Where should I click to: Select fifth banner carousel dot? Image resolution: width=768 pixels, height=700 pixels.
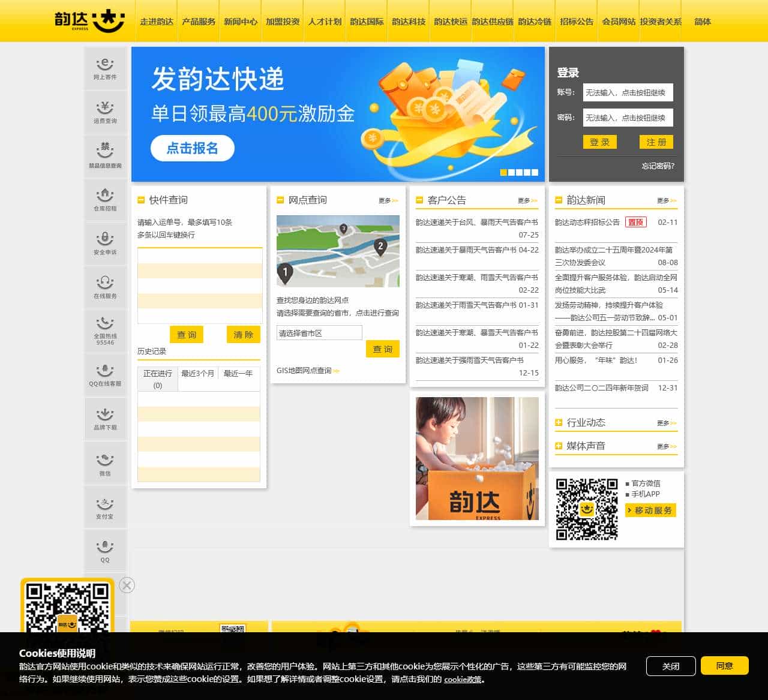tap(535, 172)
